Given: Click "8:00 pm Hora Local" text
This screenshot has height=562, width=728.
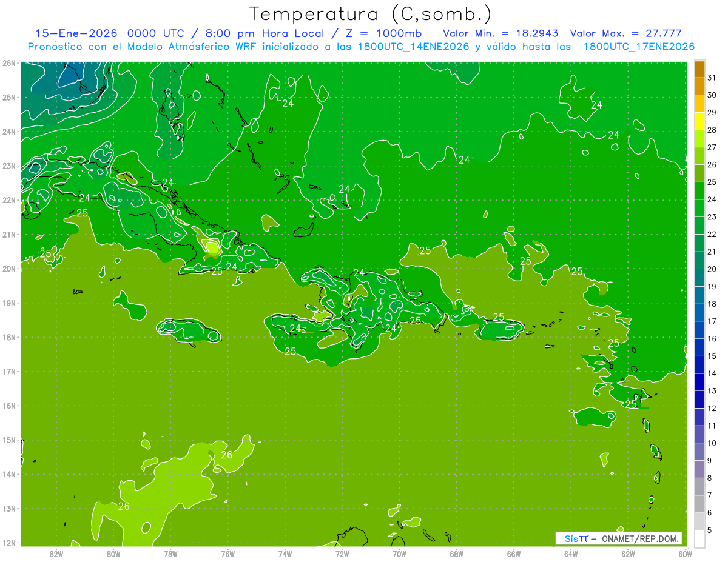Looking at the screenshot, I should 264,33.
